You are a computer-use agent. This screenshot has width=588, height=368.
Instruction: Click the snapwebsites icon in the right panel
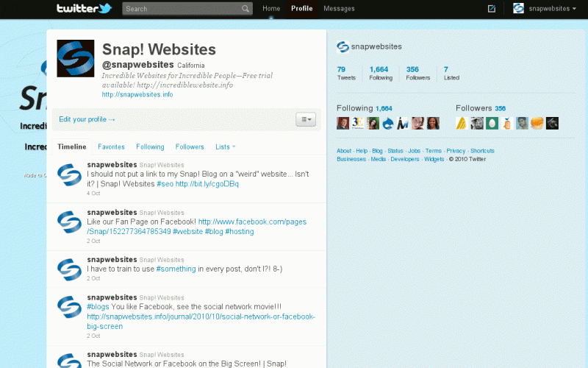[x=342, y=46]
